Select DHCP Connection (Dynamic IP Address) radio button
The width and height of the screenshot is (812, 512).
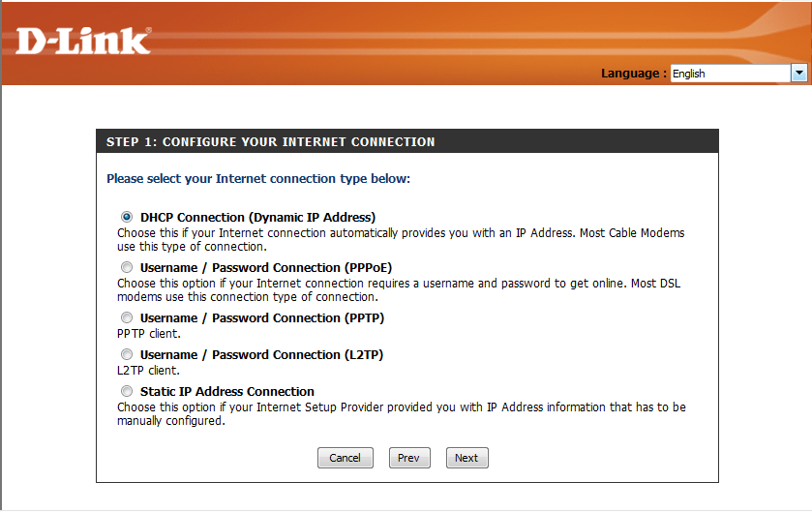(x=127, y=217)
